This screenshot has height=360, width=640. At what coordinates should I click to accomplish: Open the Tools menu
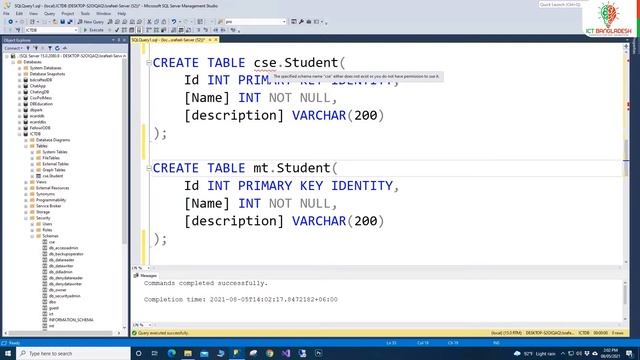coord(85,13)
